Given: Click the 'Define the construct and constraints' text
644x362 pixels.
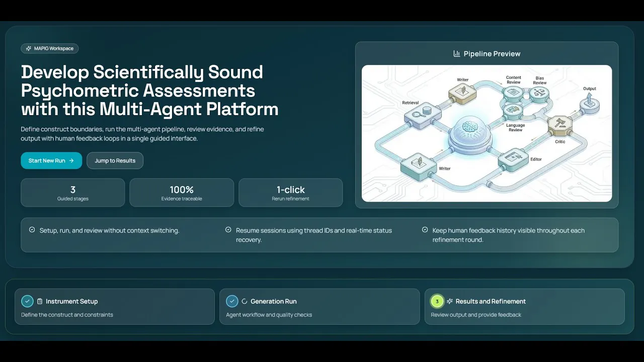Looking at the screenshot, I should pyautogui.click(x=67, y=315).
